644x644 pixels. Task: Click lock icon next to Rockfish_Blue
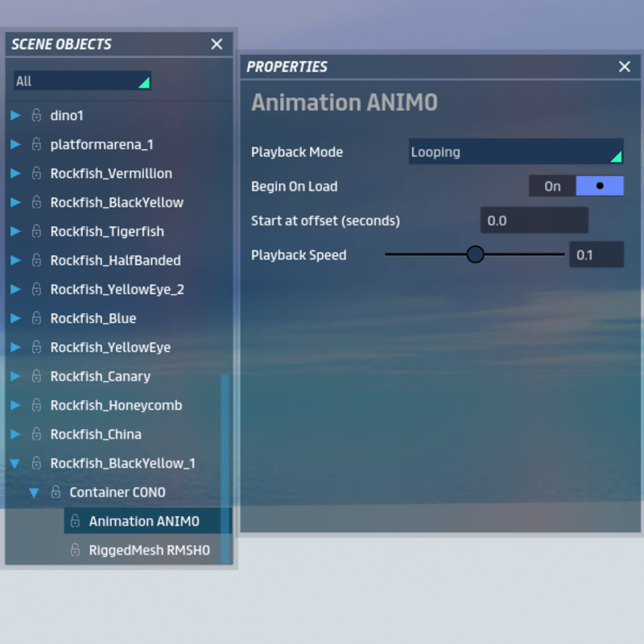[36, 319]
